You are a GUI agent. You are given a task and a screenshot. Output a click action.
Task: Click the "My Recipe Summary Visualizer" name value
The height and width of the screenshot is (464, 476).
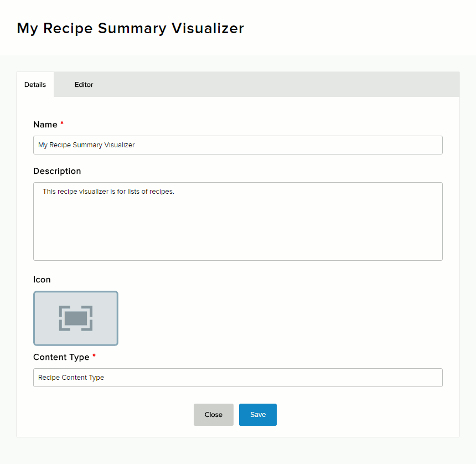pos(86,145)
